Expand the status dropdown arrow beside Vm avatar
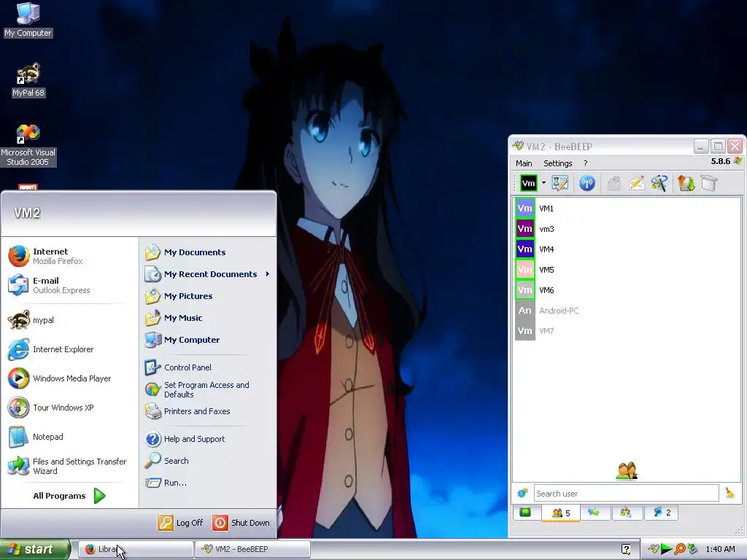Image resolution: width=747 pixels, height=560 pixels. (543, 183)
